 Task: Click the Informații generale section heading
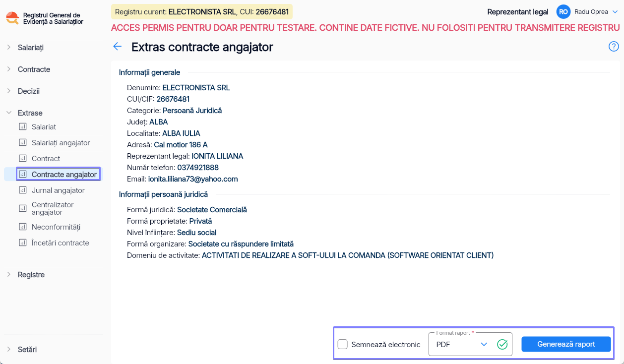pos(149,72)
